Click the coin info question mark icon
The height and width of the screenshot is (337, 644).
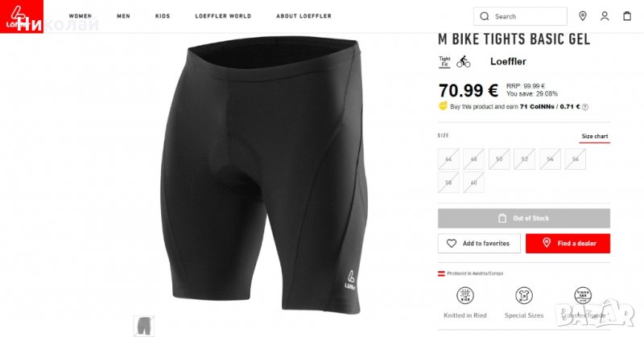[585, 106]
